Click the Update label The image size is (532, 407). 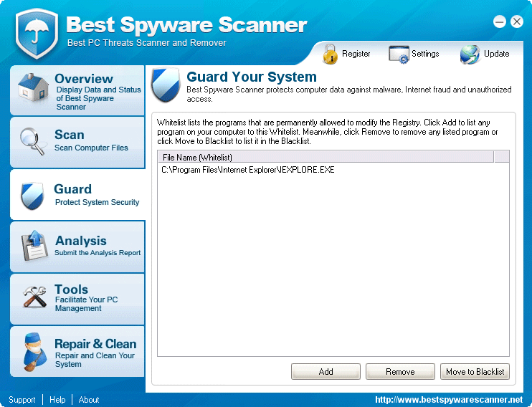(496, 54)
